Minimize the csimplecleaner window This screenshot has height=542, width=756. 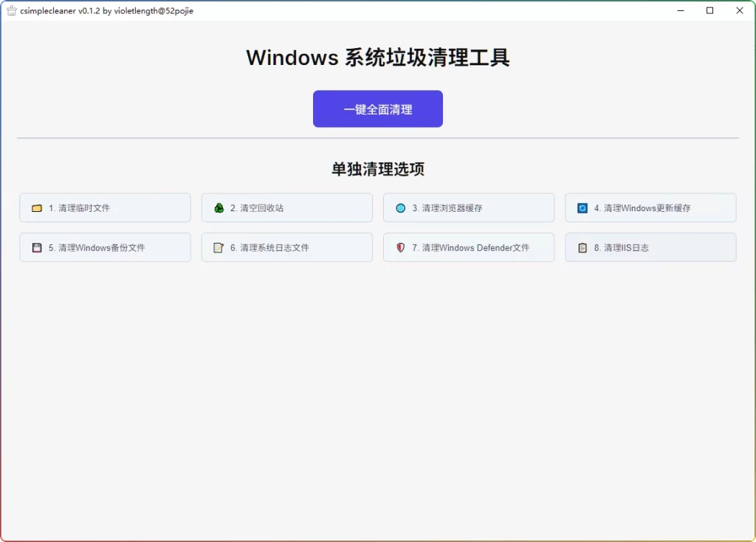[680, 10]
